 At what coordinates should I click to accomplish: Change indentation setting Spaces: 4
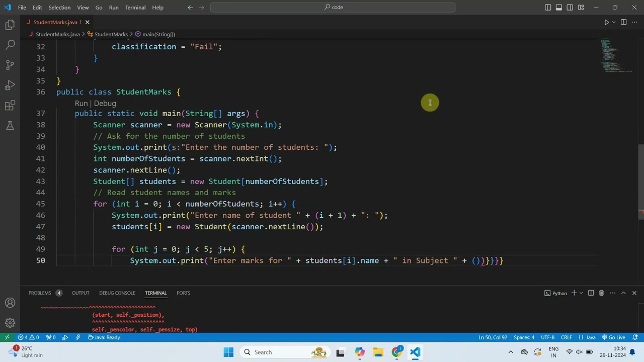[x=524, y=337]
